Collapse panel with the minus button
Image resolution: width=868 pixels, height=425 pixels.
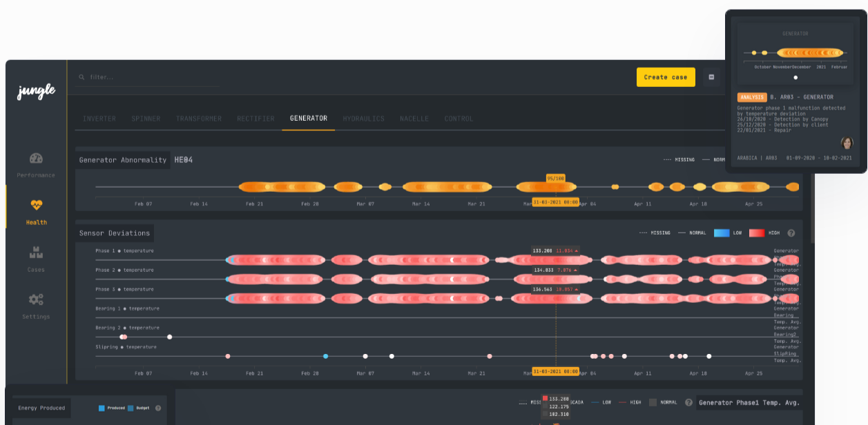tap(711, 77)
